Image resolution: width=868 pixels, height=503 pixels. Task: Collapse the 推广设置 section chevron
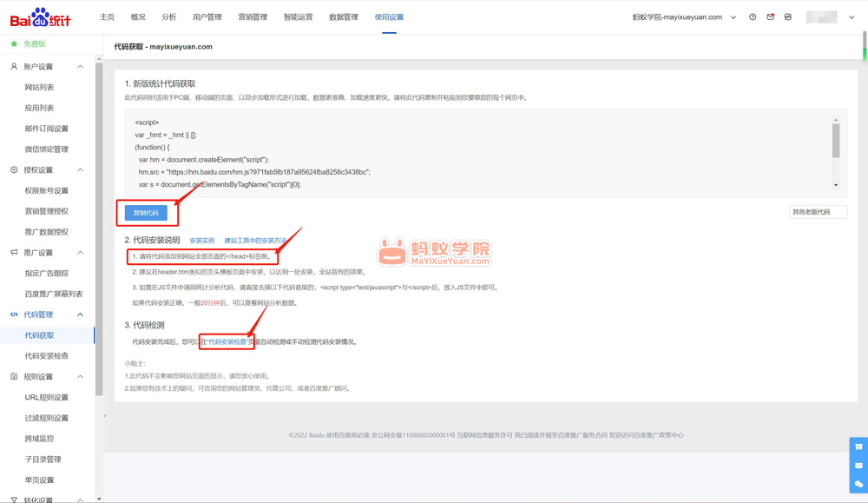pyautogui.click(x=80, y=252)
